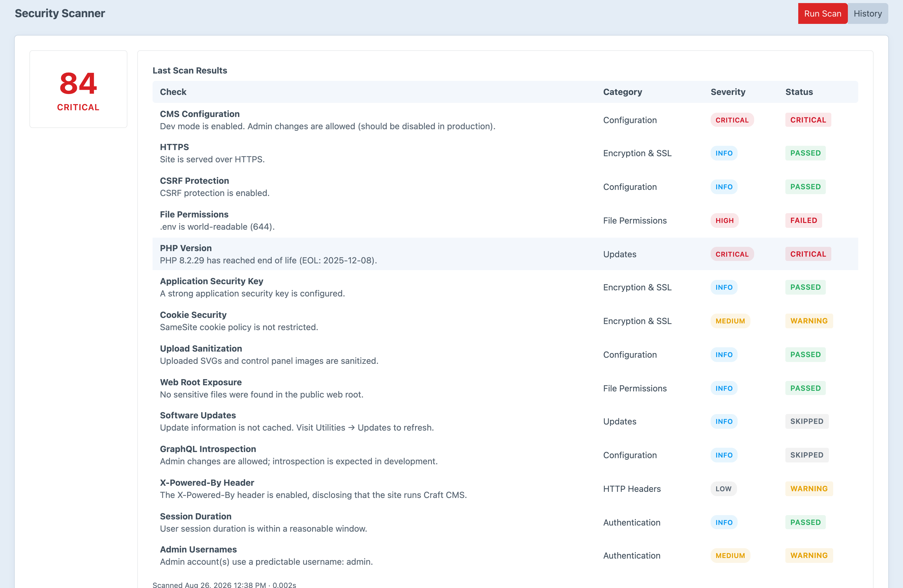The image size is (903, 588).
Task: Click the LOW severity badge
Action: pyautogui.click(x=723, y=488)
